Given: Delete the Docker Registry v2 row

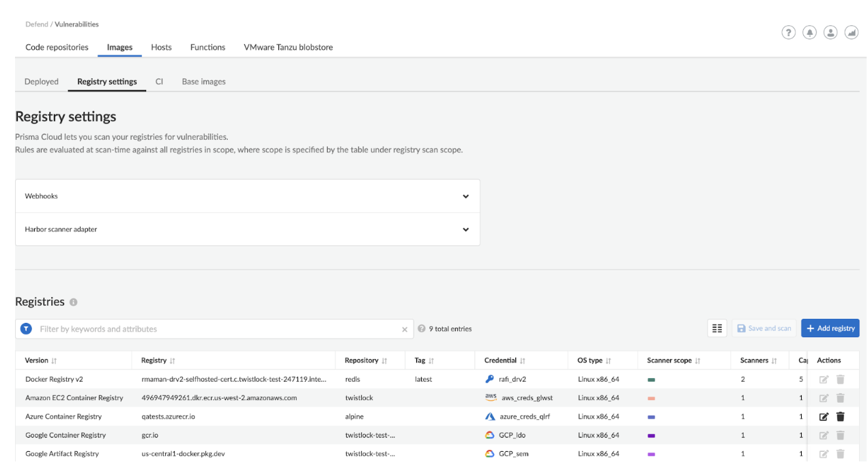Looking at the screenshot, I should [x=840, y=380].
